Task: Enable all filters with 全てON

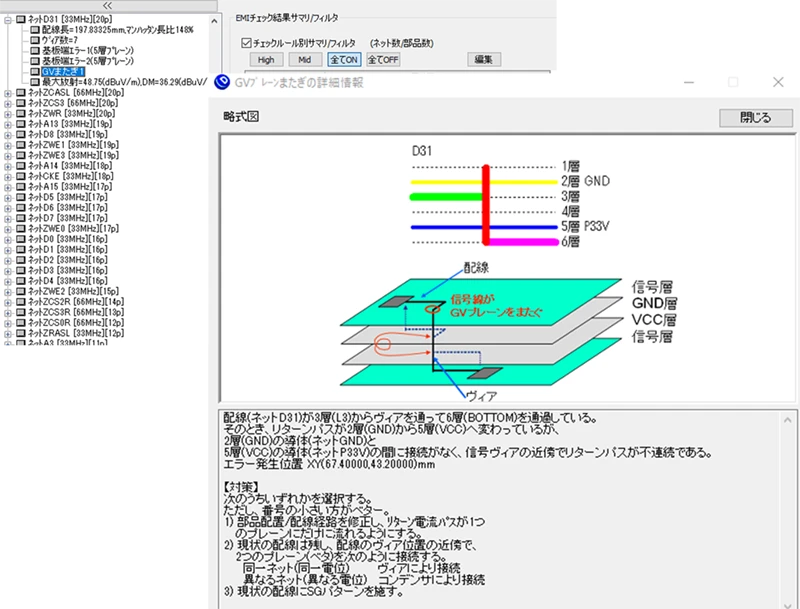Action: (x=344, y=60)
